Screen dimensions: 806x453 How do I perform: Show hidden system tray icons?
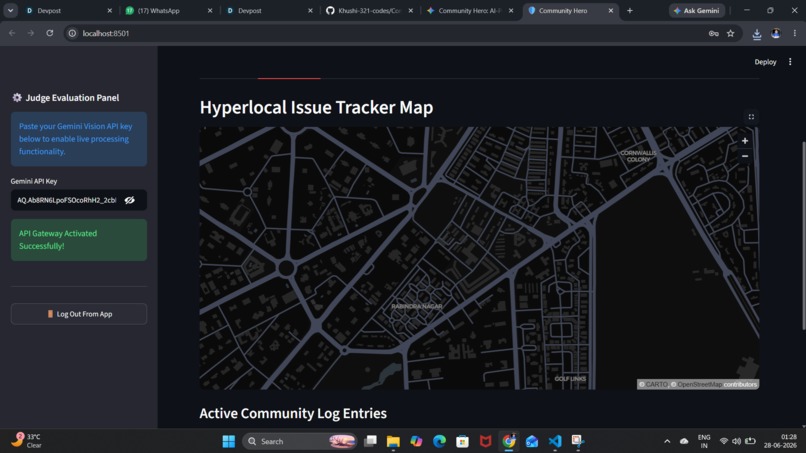(x=667, y=441)
